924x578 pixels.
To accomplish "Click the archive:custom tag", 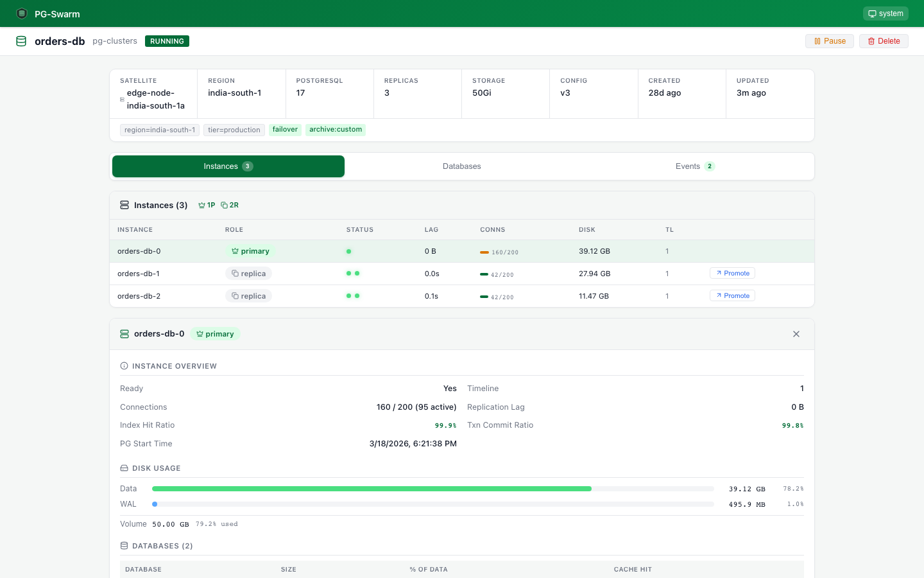I will pos(336,130).
